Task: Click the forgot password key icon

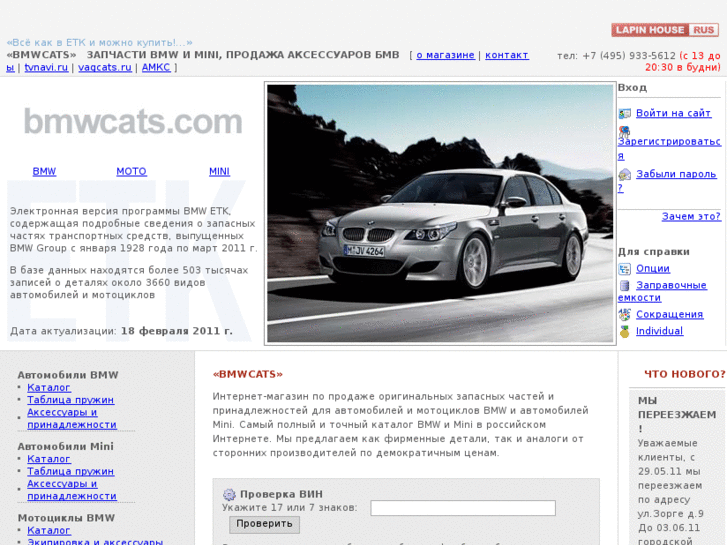Action: click(x=624, y=175)
